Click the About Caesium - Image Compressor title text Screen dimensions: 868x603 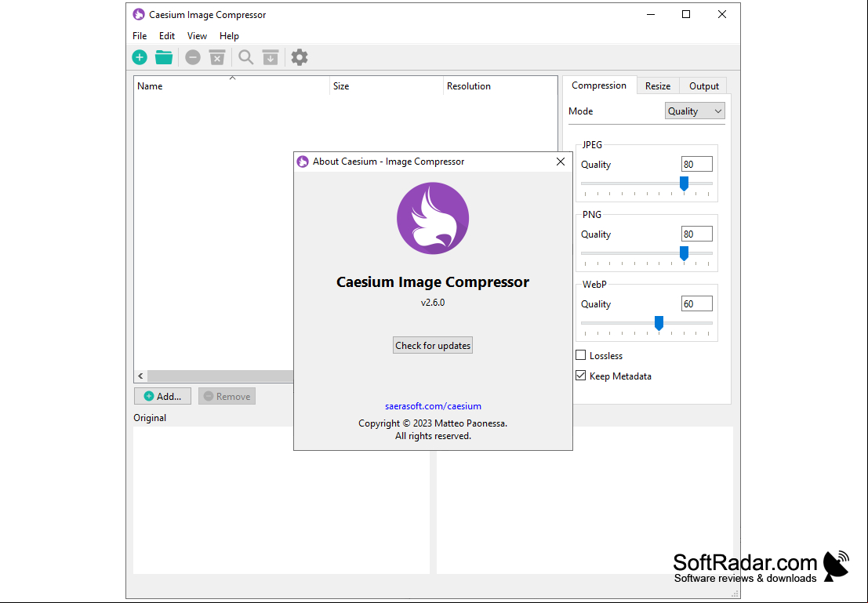point(389,162)
